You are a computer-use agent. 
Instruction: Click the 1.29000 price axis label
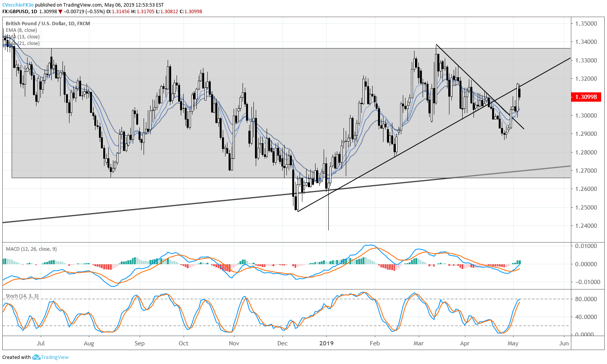tap(586, 134)
